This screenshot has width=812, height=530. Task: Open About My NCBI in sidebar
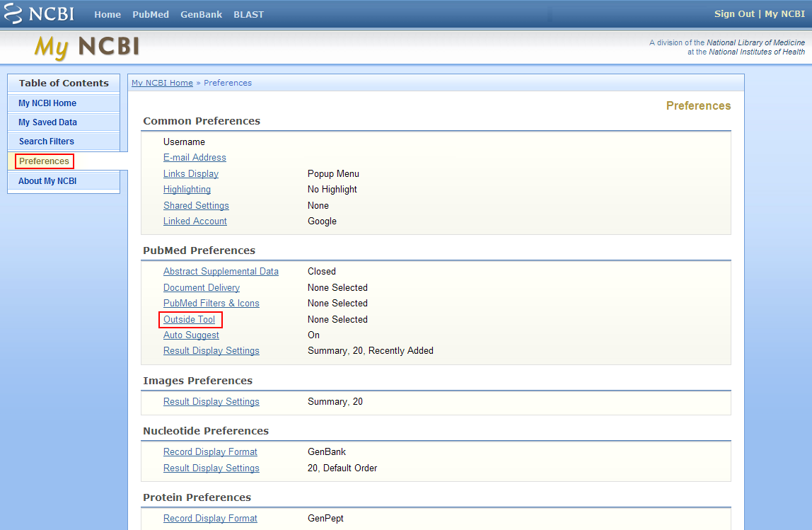pyautogui.click(x=47, y=181)
